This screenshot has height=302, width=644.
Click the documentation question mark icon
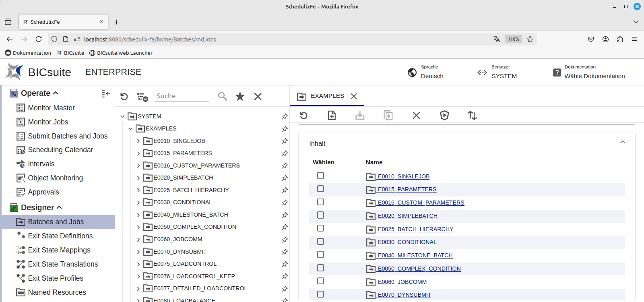click(x=557, y=72)
